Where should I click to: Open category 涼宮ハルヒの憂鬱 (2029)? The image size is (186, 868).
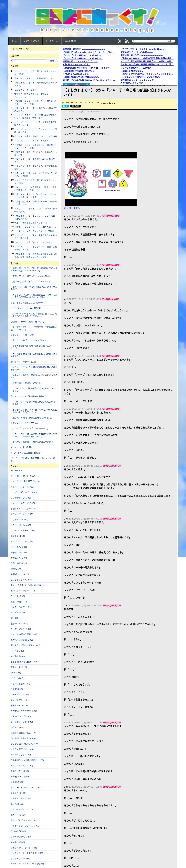pos(22,640)
